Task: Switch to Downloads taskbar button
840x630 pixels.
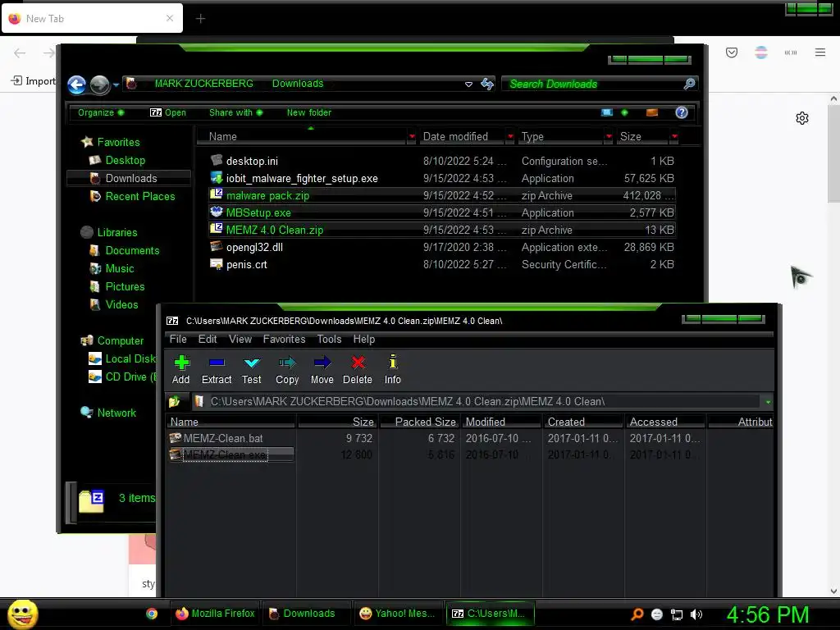Action: 307,614
